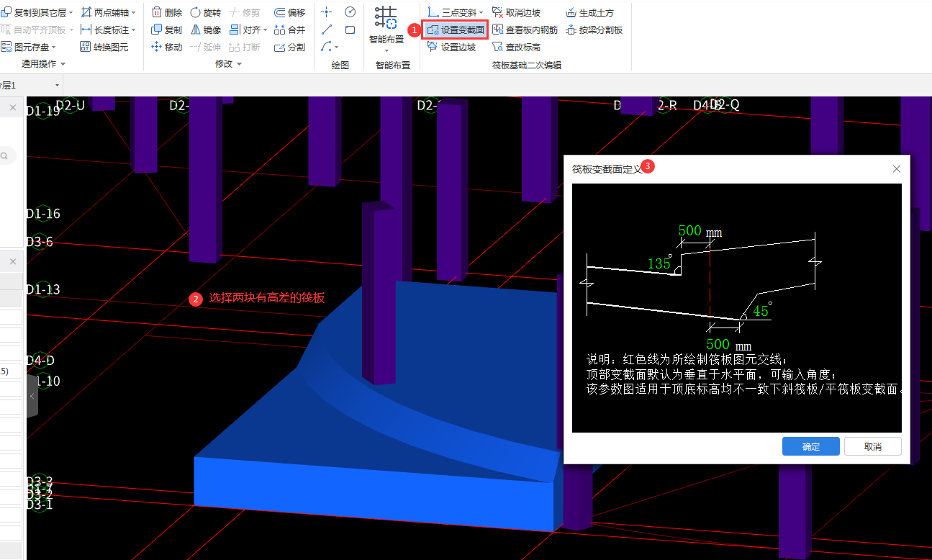The height and width of the screenshot is (560, 932).
Task: Open 长度标注 dropdown arrow
Action: [133, 30]
